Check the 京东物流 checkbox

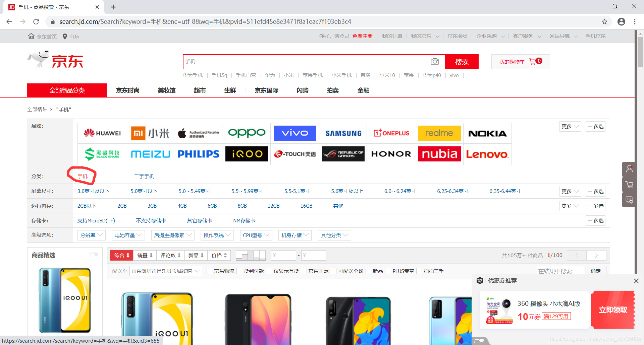click(x=210, y=271)
